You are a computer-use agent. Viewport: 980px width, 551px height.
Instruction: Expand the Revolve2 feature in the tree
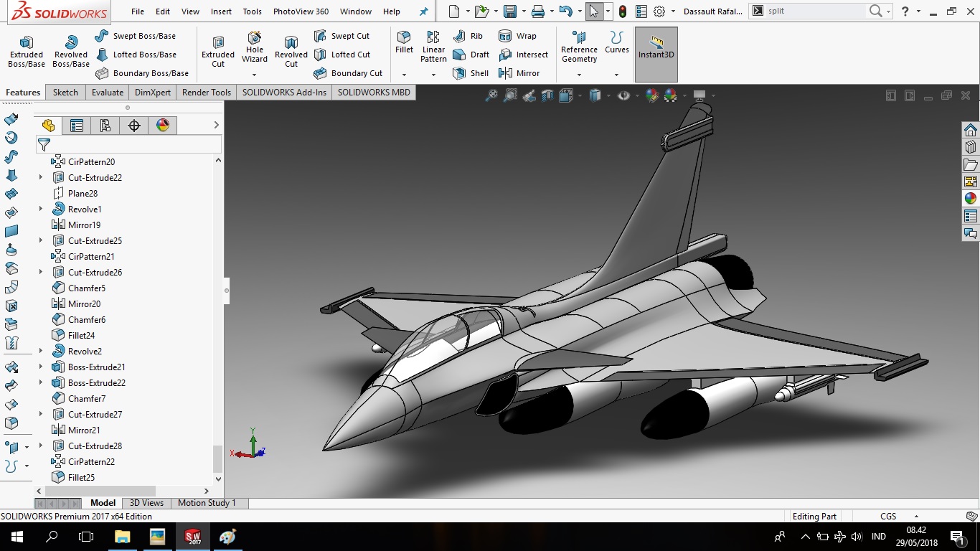pos(42,351)
